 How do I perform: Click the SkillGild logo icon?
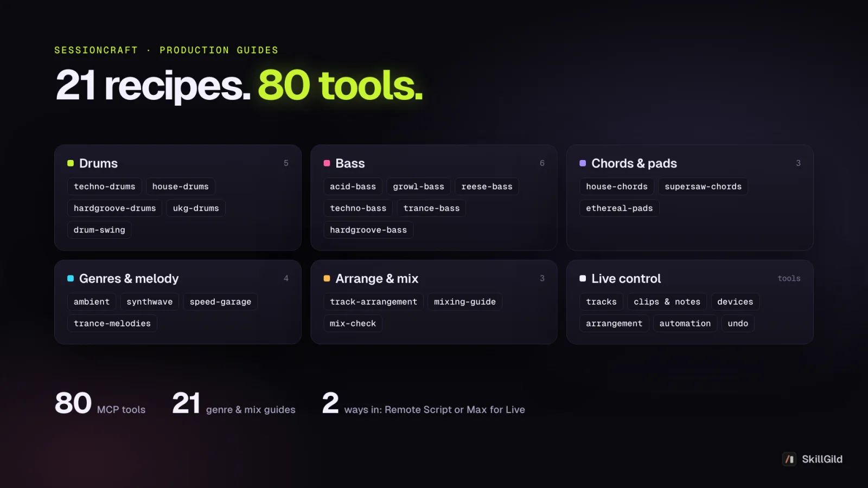coord(789,459)
